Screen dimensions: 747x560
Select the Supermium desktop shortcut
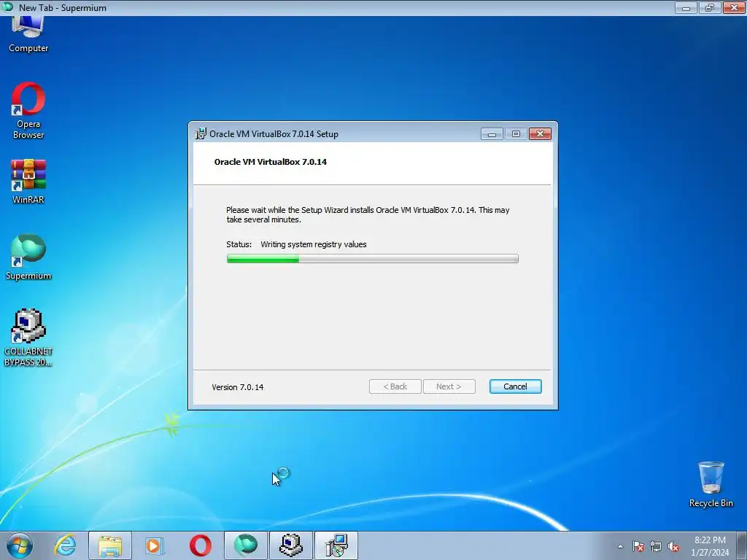[28, 257]
